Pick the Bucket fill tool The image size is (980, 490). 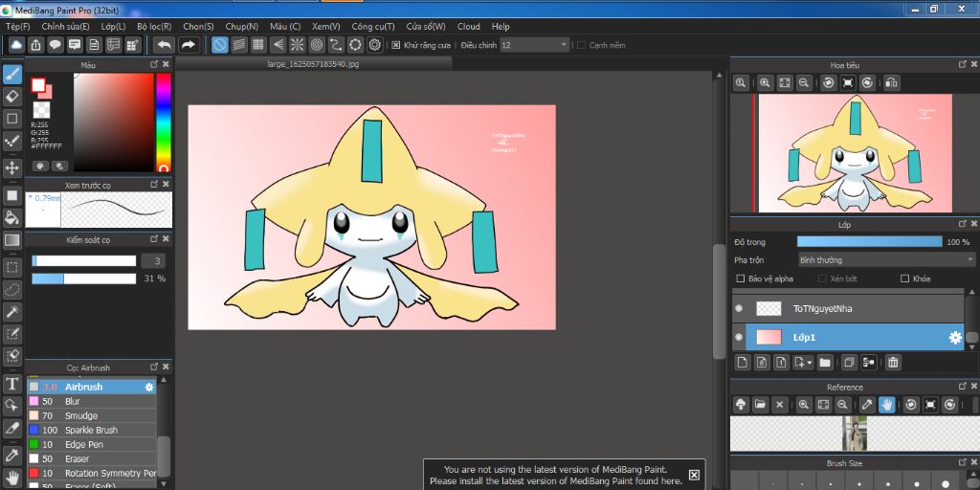tap(11, 217)
